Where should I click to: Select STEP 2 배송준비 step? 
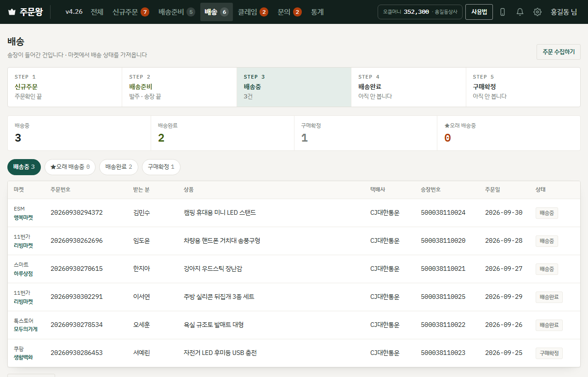click(x=179, y=87)
